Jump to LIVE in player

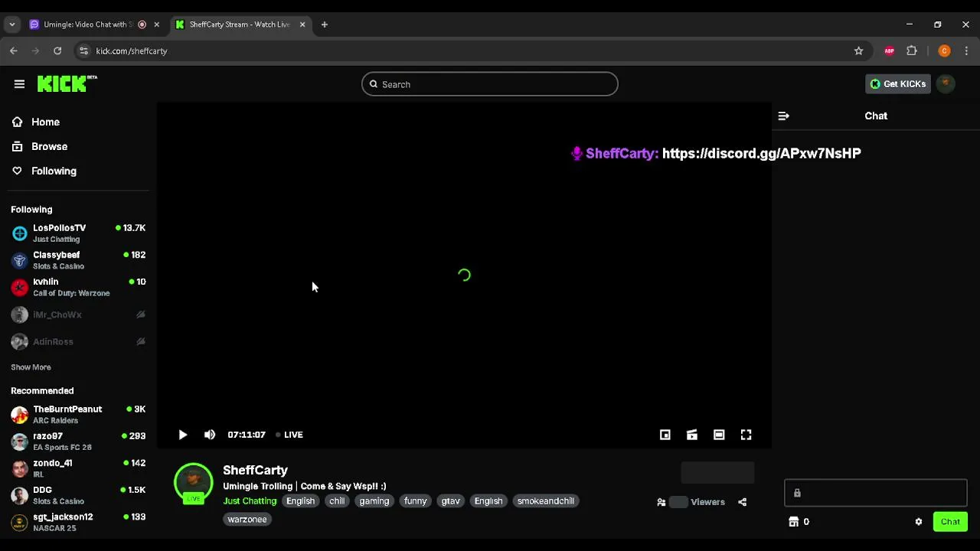point(289,435)
